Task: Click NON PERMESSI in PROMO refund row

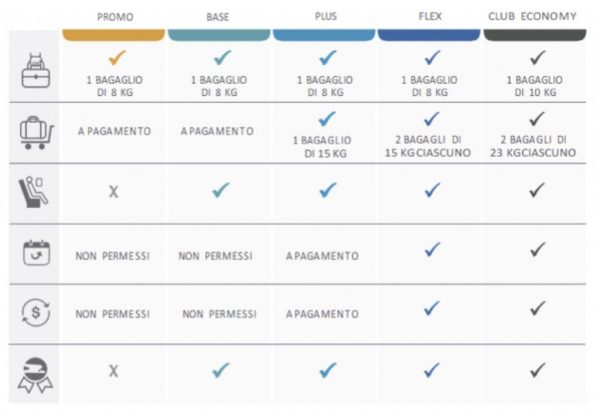Action: click(113, 313)
